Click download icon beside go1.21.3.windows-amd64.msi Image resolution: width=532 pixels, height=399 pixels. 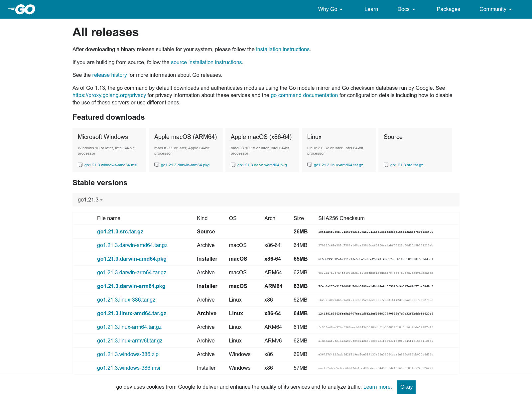[80, 165]
